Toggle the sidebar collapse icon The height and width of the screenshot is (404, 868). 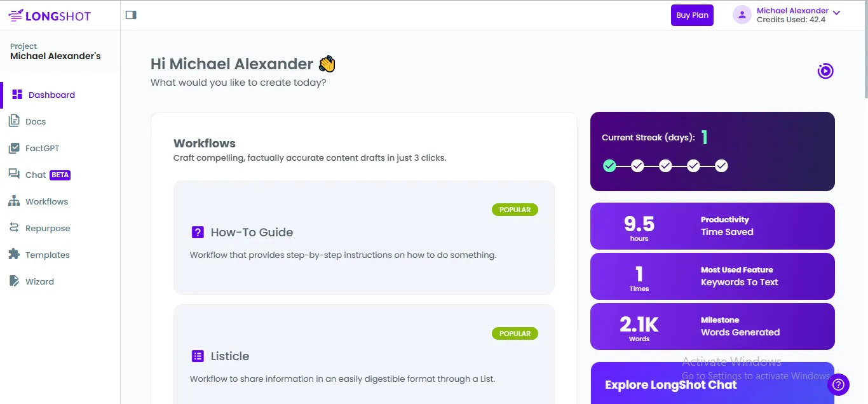(131, 15)
